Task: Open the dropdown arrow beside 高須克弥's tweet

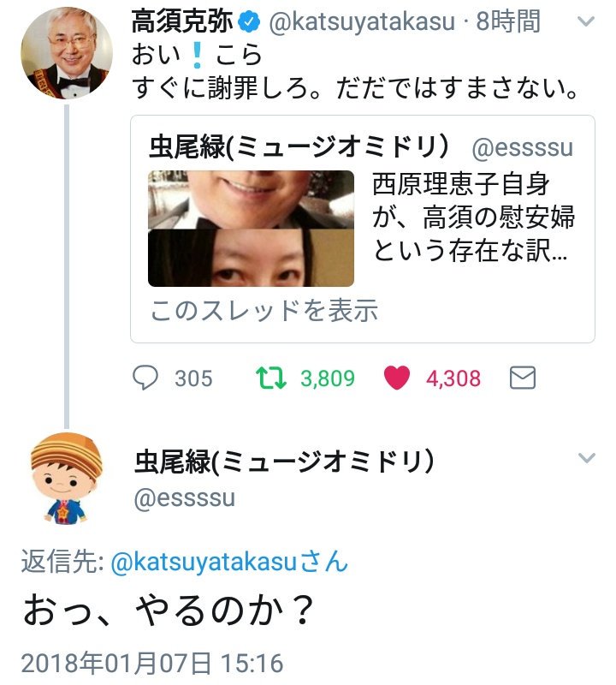Action: (x=586, y=21)
